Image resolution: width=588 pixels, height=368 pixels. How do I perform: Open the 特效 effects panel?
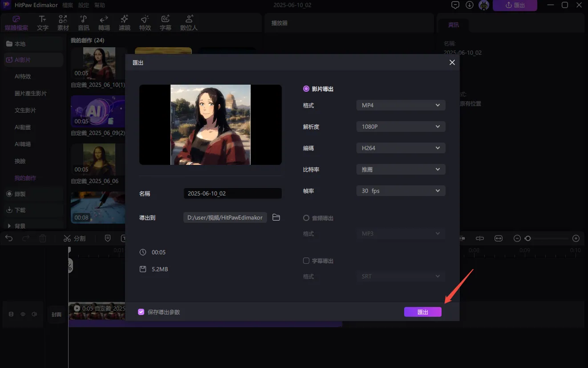click(x=145, y=23)
